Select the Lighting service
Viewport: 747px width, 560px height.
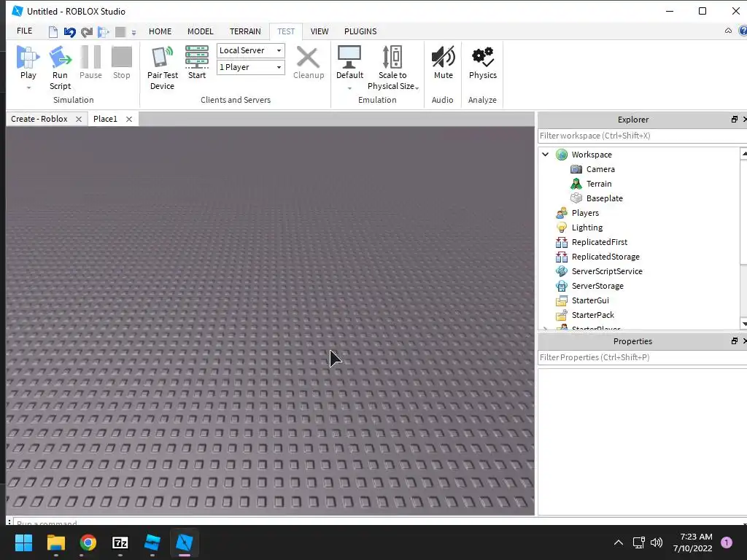[x=587, y=227]
